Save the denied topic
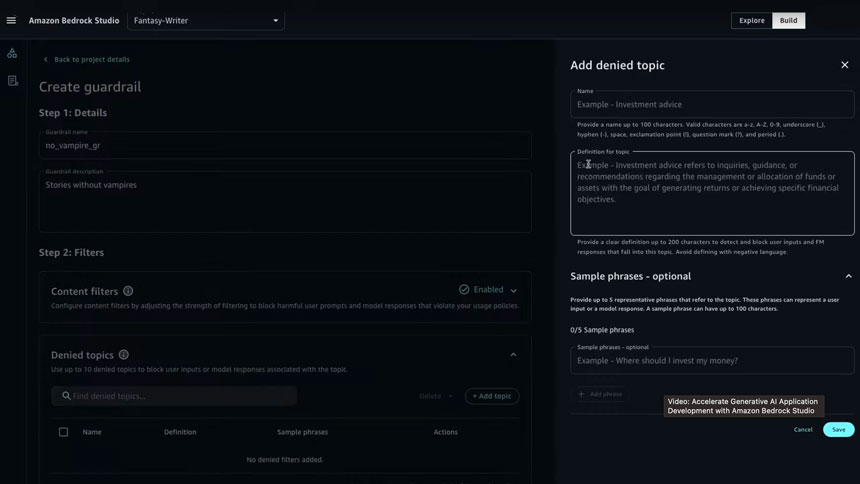 (839, 429)
